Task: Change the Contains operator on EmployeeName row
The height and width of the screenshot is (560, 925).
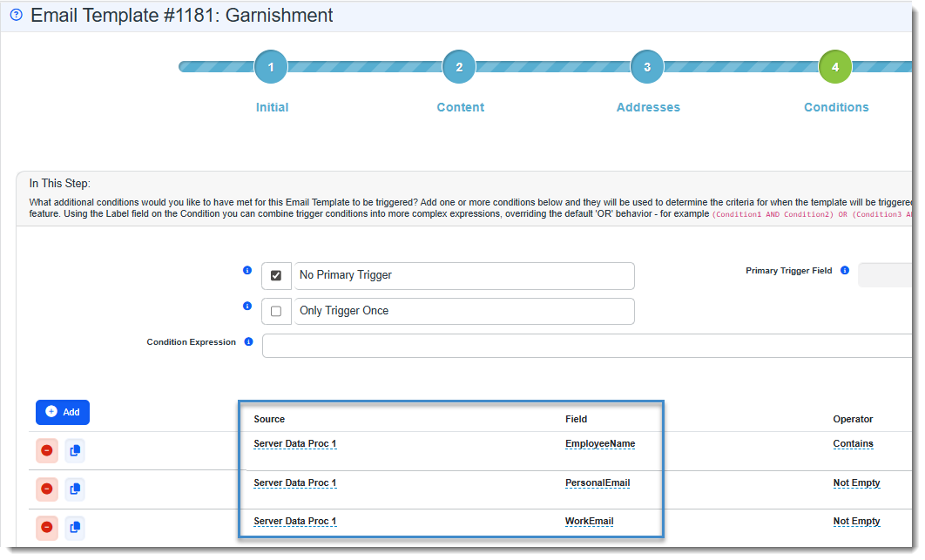Action: pos(853,443)
